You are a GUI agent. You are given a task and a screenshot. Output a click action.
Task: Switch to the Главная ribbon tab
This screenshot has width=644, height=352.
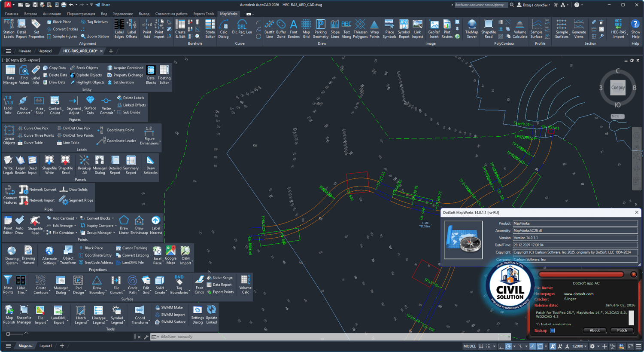12,14
